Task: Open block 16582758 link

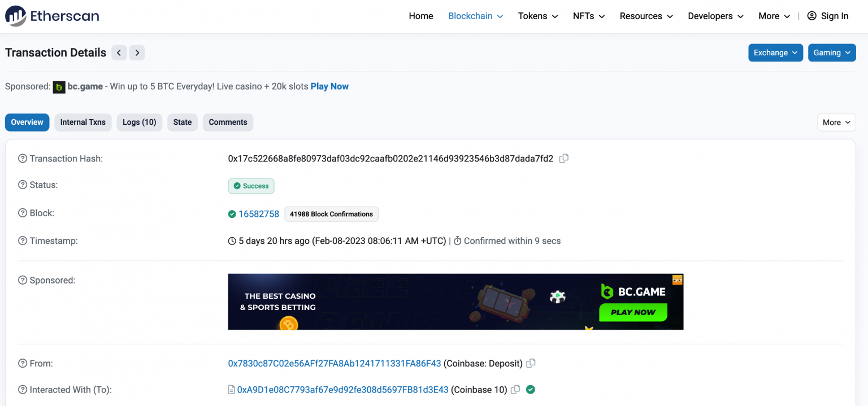Action: coord(259,214)
